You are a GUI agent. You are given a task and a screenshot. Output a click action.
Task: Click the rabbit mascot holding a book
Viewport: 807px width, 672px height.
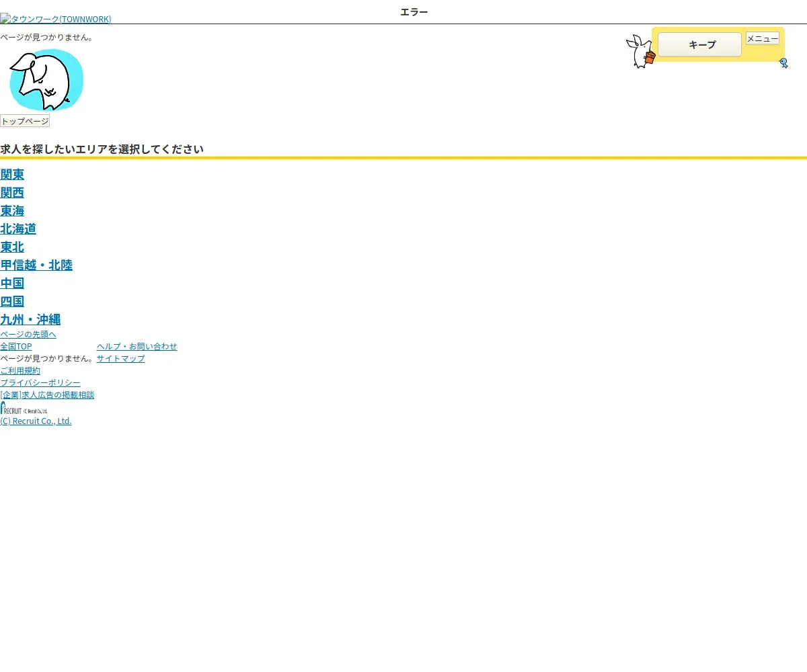(640, 52)
